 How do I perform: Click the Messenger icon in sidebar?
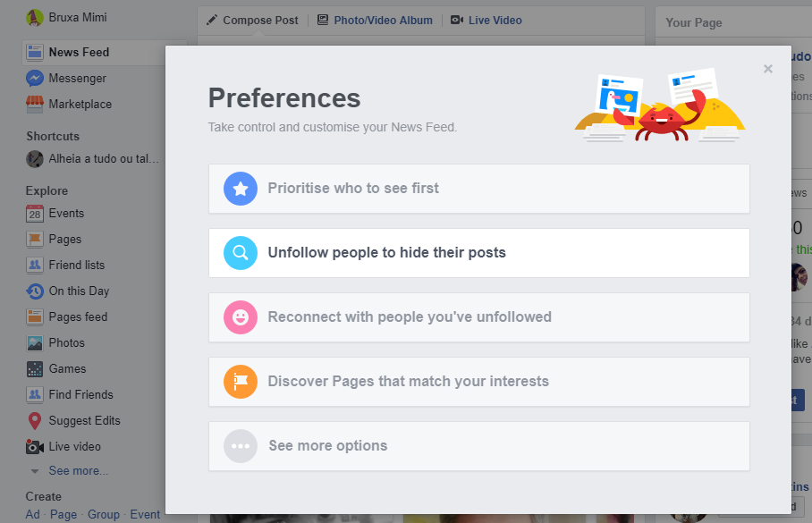(35, 79)
